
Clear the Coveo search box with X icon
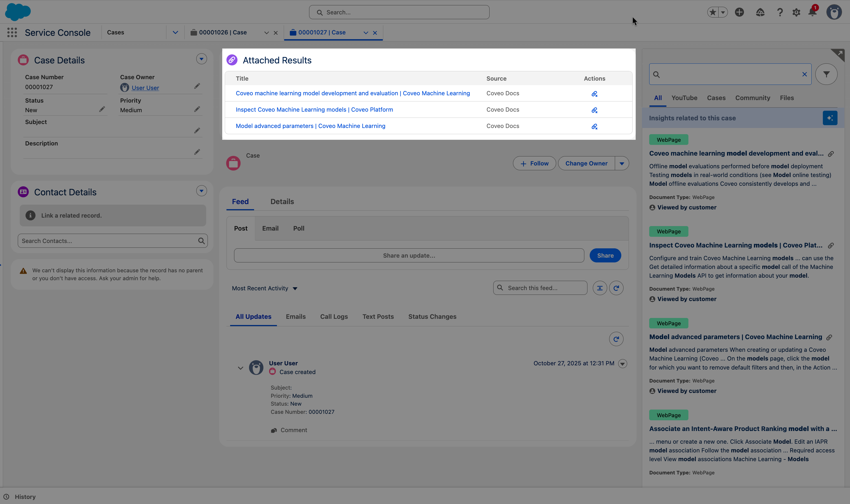coord(804,74)
